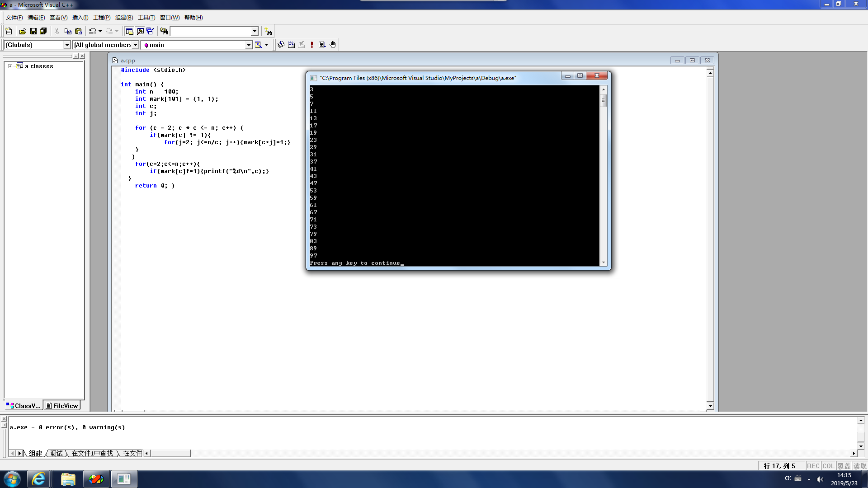Switch to the FileView tab

62,406
